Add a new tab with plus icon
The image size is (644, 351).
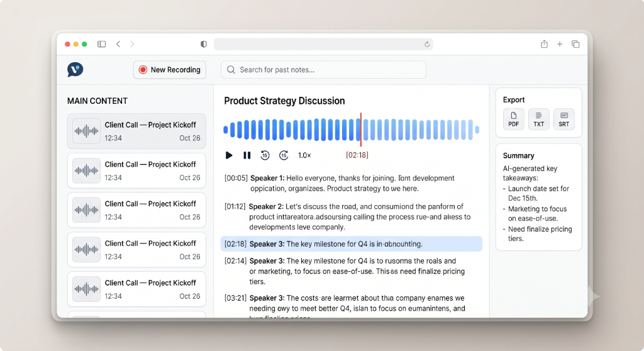559,44
